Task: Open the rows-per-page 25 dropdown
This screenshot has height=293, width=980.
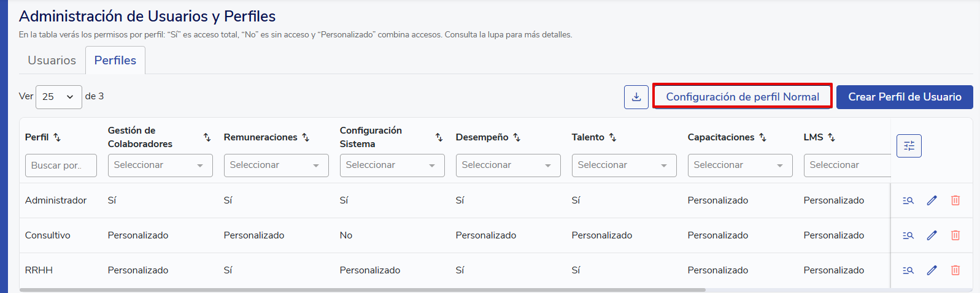Action: [x=58, y=97]
